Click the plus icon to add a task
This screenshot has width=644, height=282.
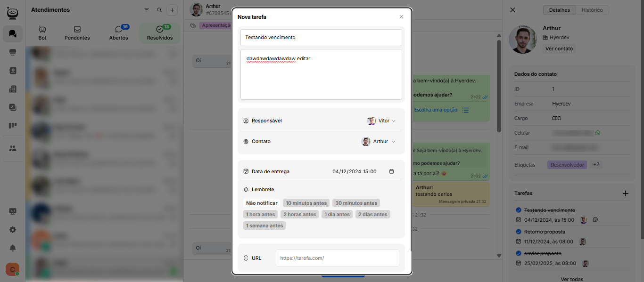point(626,193)
